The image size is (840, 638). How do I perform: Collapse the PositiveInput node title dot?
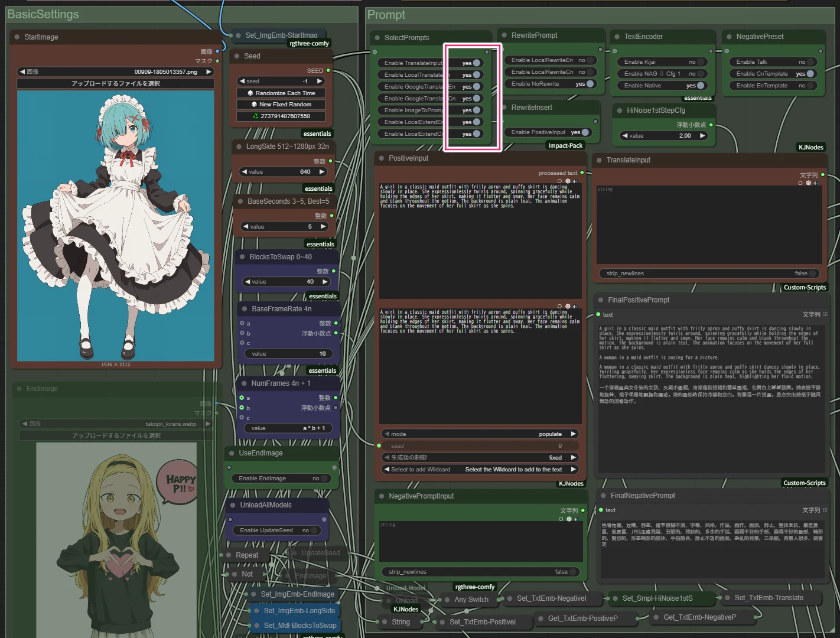point(381,158)
